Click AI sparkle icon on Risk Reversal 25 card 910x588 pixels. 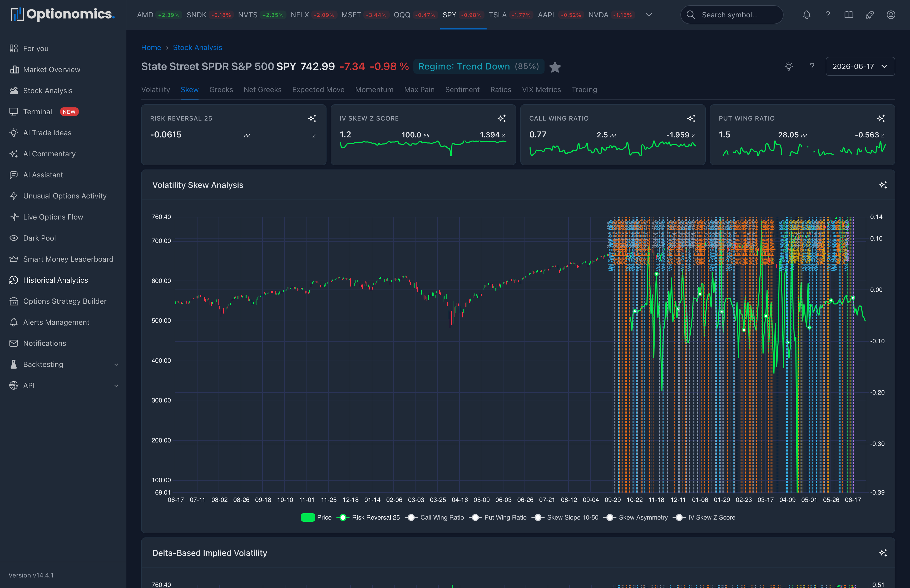click(x=312, y=118)
